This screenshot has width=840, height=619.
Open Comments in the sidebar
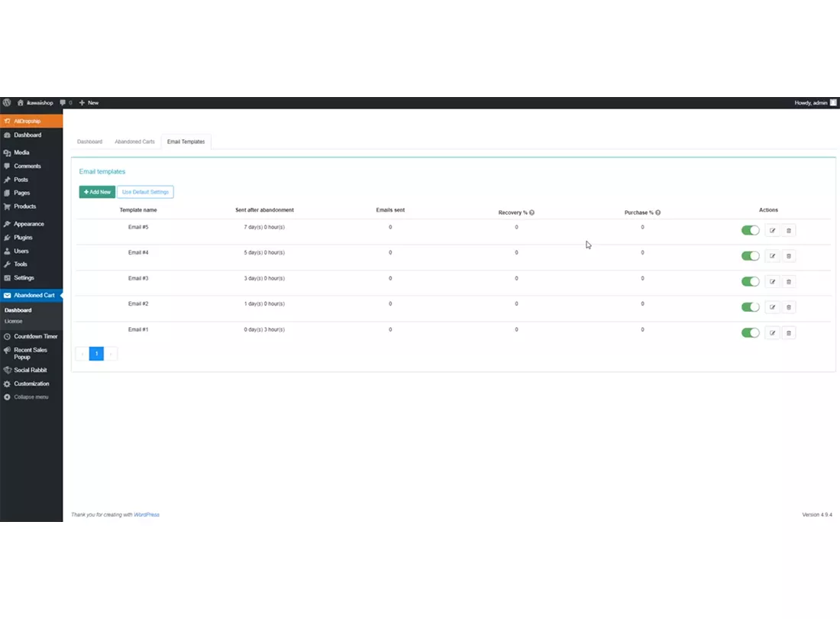(31, 166)
